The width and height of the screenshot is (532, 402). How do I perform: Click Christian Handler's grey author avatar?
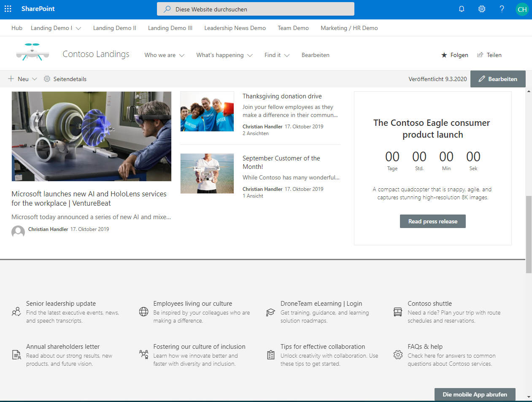(18, 232)
